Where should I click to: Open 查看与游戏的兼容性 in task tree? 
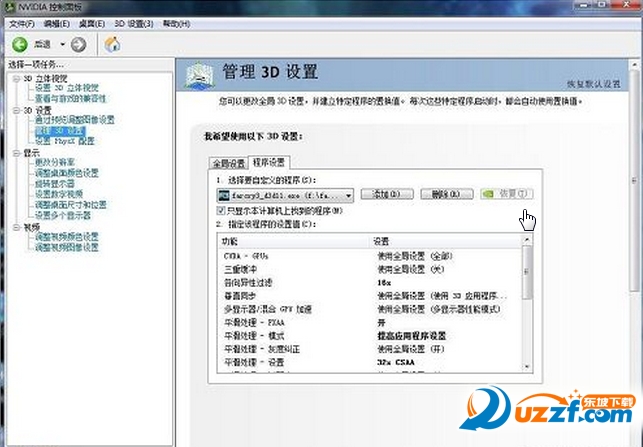point(71,99)
